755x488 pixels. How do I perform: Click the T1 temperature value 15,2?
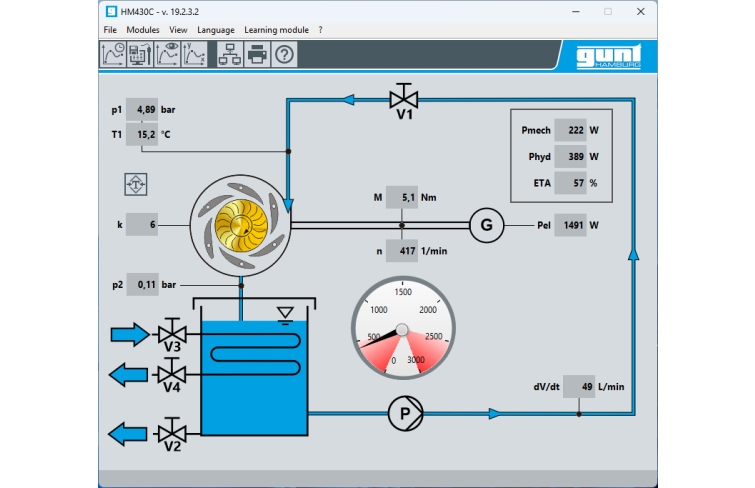pyautogui.click(x=142, y=134)
